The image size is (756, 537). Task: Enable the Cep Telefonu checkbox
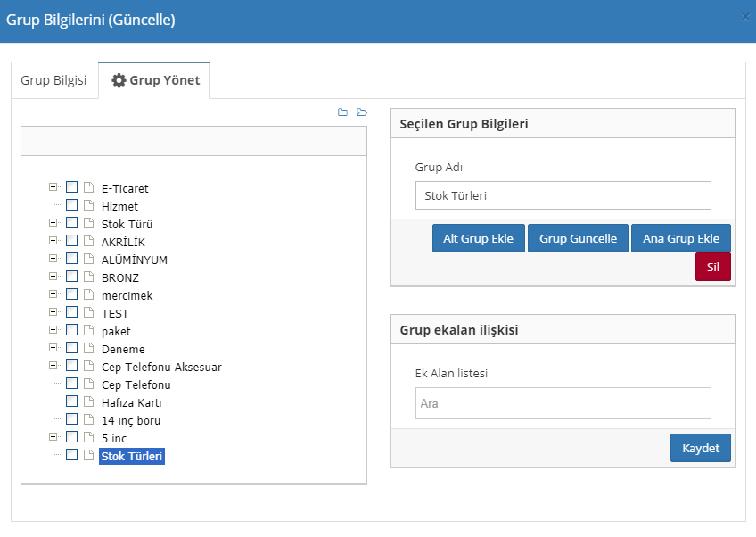click(72, 384)
